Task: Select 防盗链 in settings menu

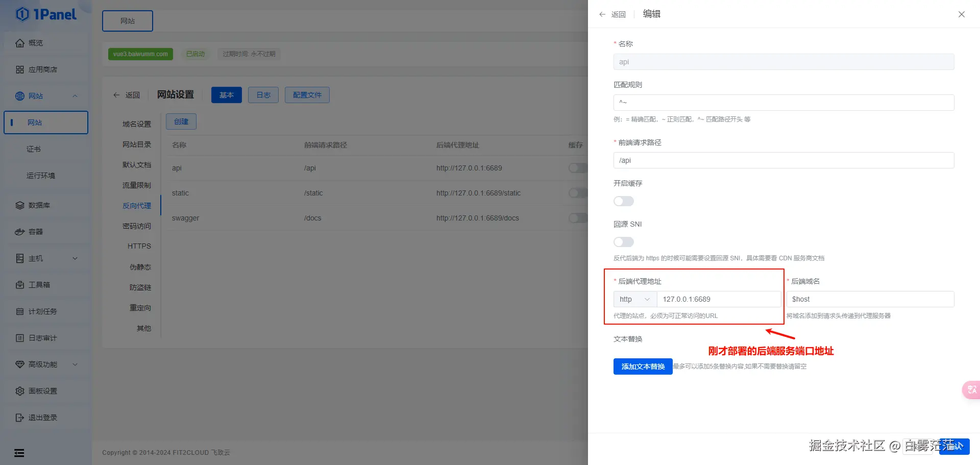Action: [x=140, y=287]
